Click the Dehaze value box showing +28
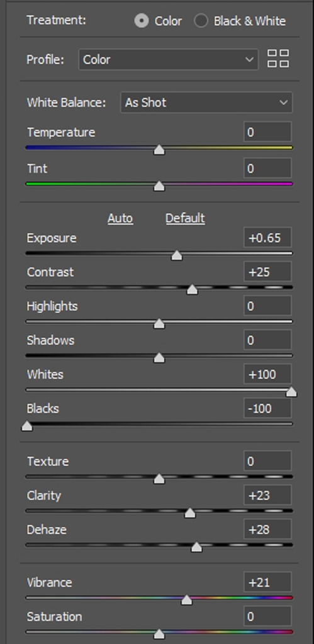The height and width of the screenshot is (644, 314). [x=267, y=530]
